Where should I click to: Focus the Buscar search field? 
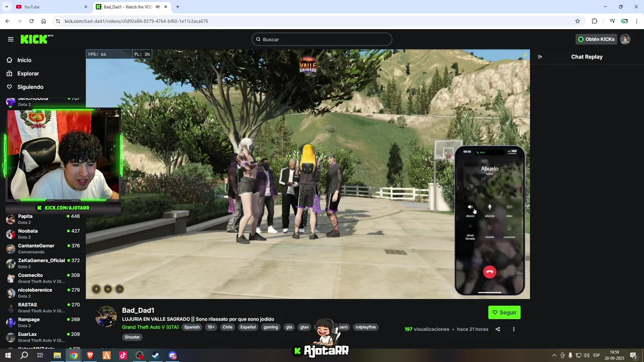tap(322, 39)
